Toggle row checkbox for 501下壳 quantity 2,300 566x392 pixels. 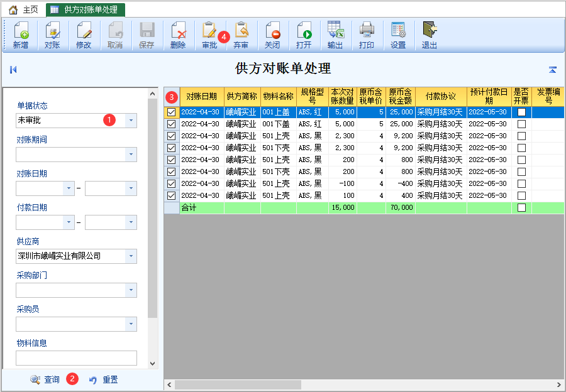172,148
